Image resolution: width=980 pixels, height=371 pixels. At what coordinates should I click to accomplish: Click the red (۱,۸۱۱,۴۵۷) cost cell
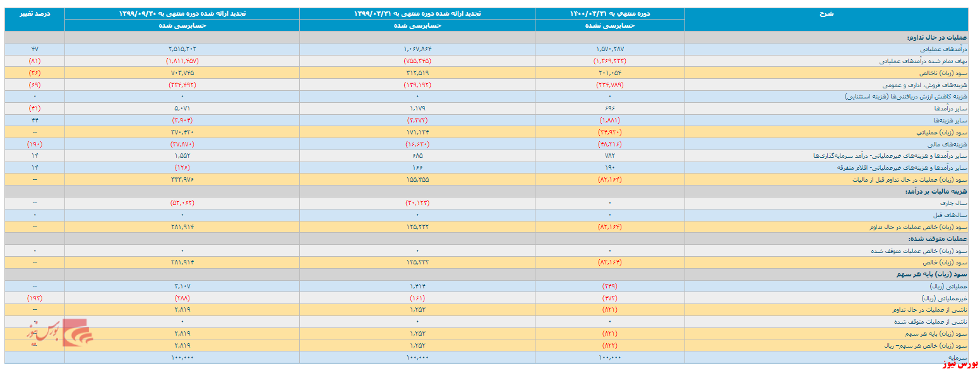[x=182, y=61]
